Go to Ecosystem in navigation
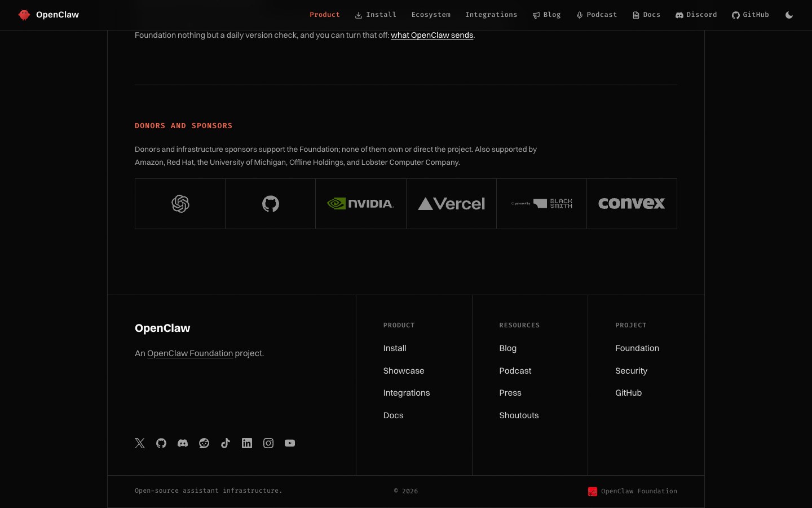The image size is (812, 508). pyautogui.click(x=431, y=15)
